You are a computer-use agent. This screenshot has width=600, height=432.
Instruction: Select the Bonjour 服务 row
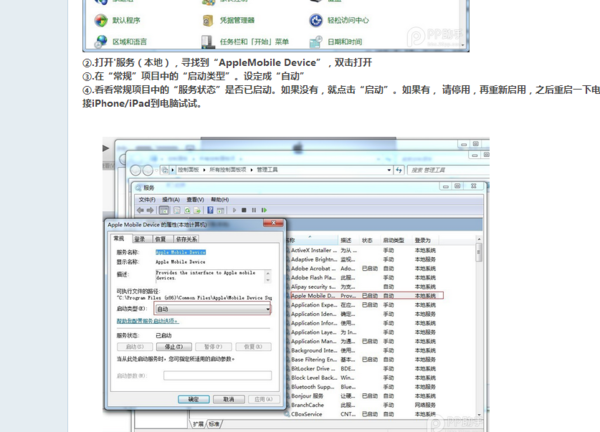[x=364, y=396]
